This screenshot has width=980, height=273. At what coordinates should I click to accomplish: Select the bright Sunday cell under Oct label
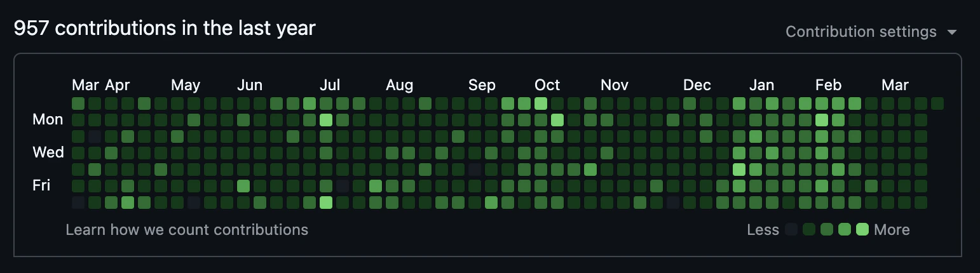pos(541,103)
